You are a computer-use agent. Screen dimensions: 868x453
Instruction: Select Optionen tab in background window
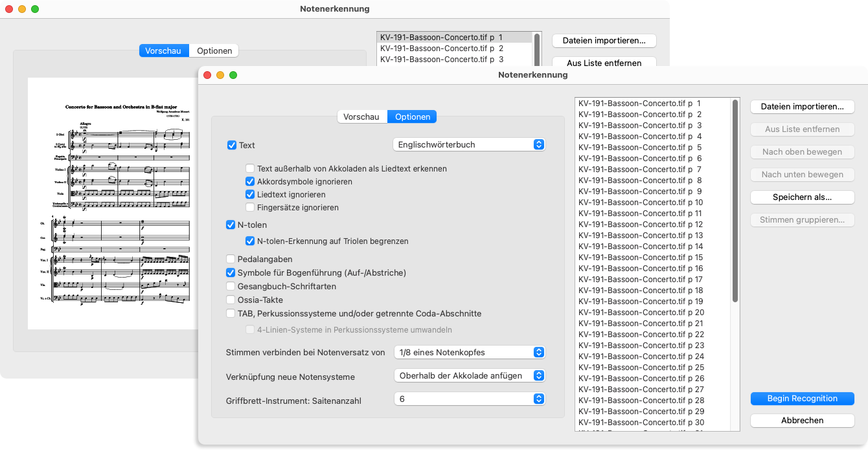[214, 51]
